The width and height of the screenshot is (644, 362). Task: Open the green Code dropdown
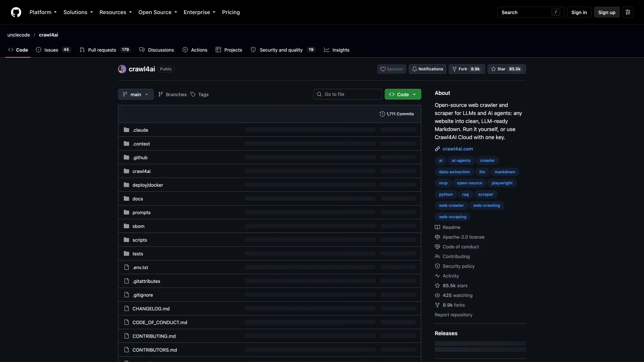point(403,95)
